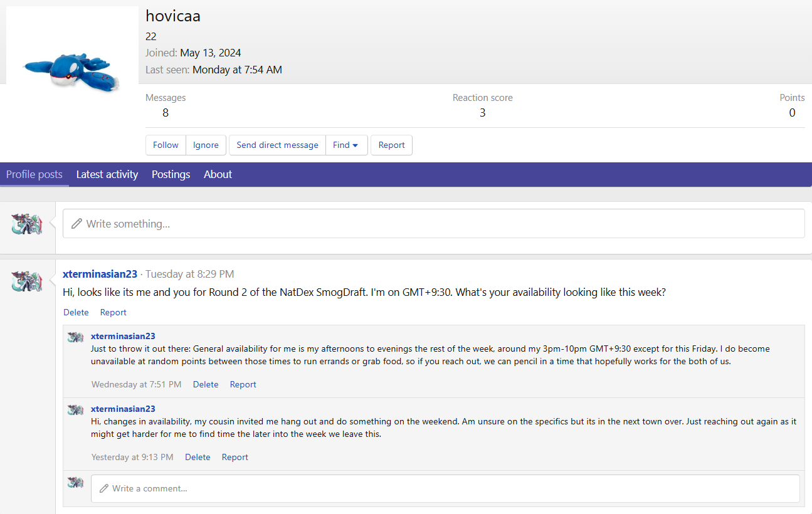Click Tuesday at 8:29 PM timestamp
812x514 pixels.
[189, 274]
